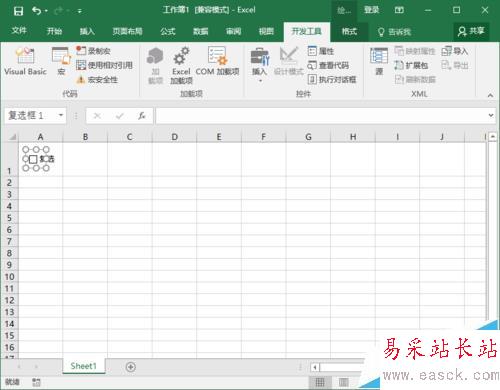This screenshot has width=500, height=390.
Task: Click Run Dialog (执行对话框)
Action: [x=332, y=79]
